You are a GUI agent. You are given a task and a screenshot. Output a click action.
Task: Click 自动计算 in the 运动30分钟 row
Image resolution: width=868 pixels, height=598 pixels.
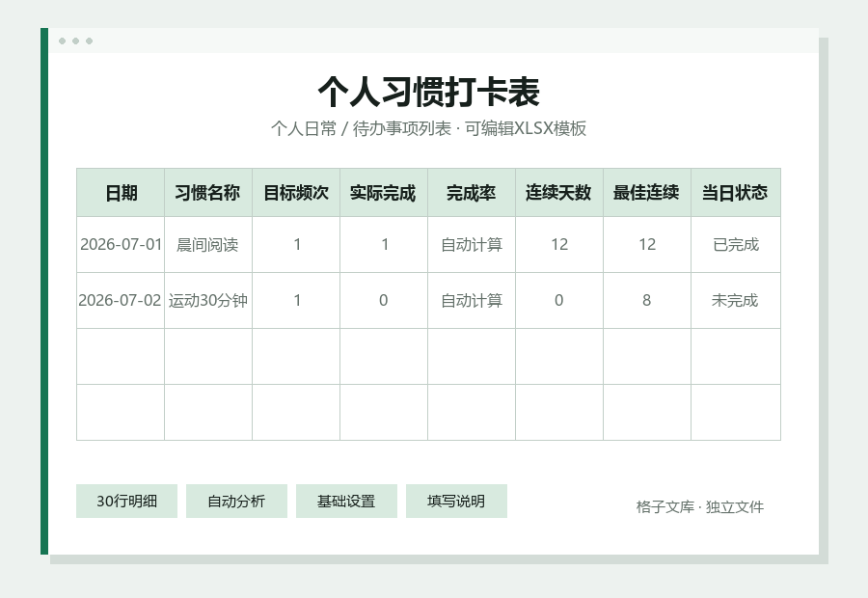[x=472, y=301]
